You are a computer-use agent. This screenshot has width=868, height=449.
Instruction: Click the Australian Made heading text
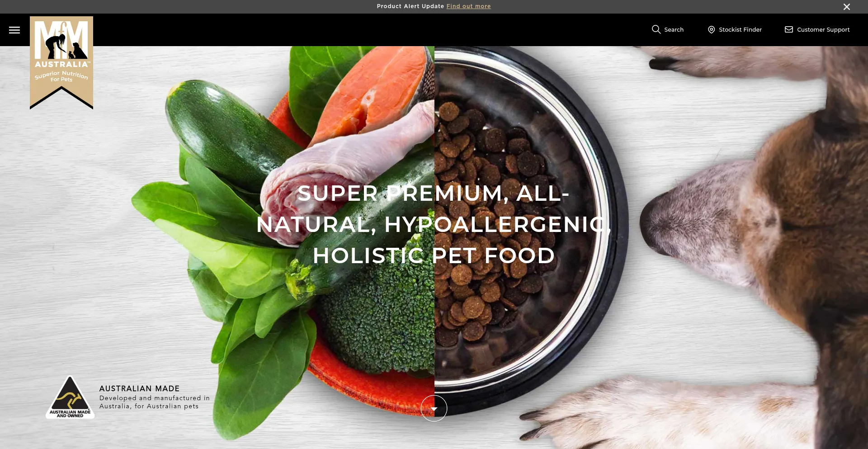tap(139, 388)
